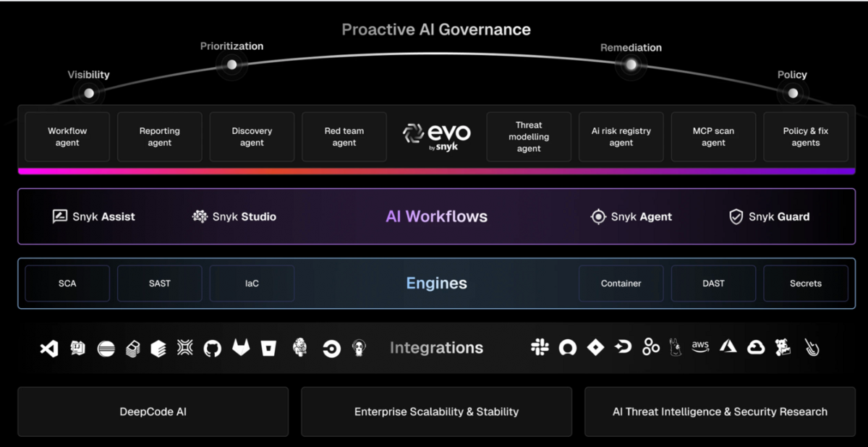868x447 pixels.
Task: Open the GitLab integration
Action: (x=241, y=347)
